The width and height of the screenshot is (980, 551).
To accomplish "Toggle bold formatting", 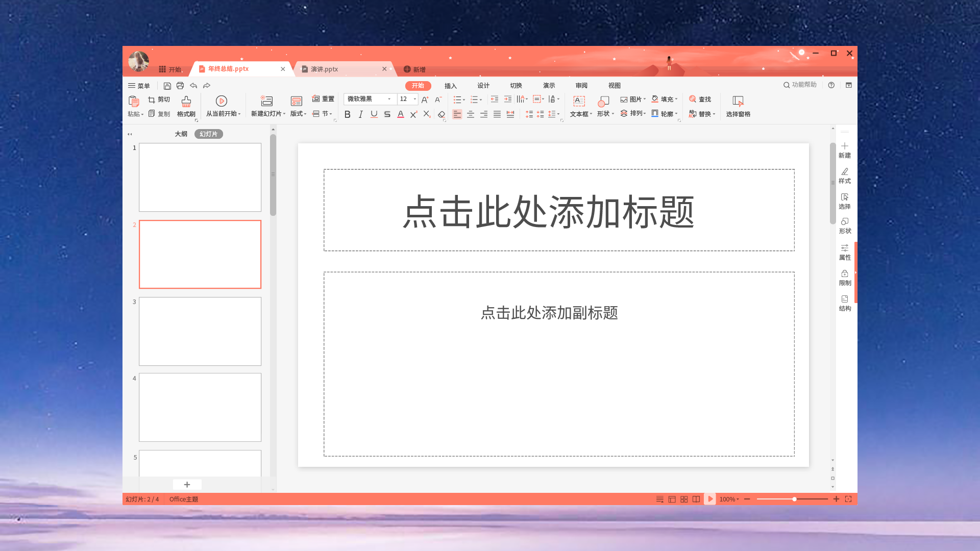I will pyautogui.click(x=348, y=114).
